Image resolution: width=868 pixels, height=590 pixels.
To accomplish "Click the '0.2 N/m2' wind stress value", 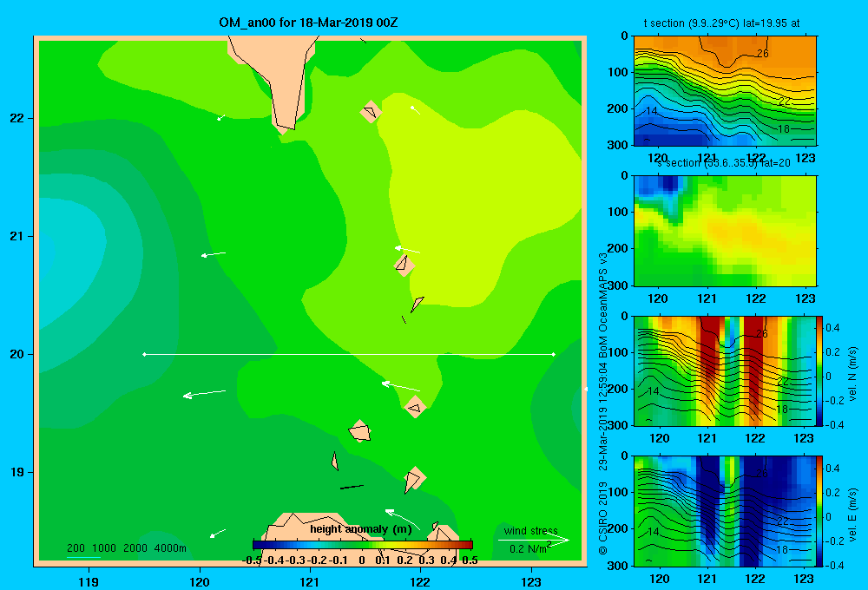I will [x=530, y=548].
